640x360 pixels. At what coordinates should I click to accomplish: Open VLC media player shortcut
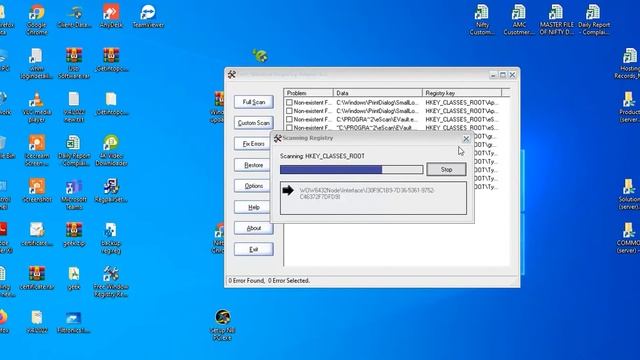[x=37, y=107]
